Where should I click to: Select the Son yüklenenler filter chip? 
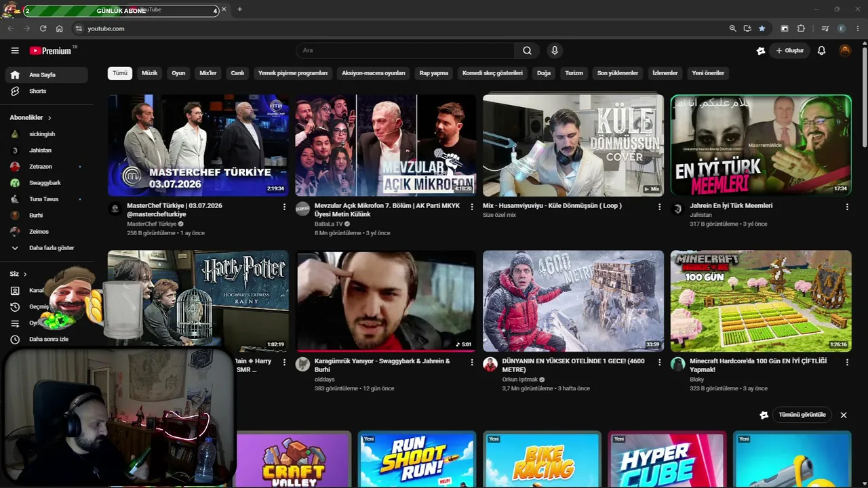[618, 73]
